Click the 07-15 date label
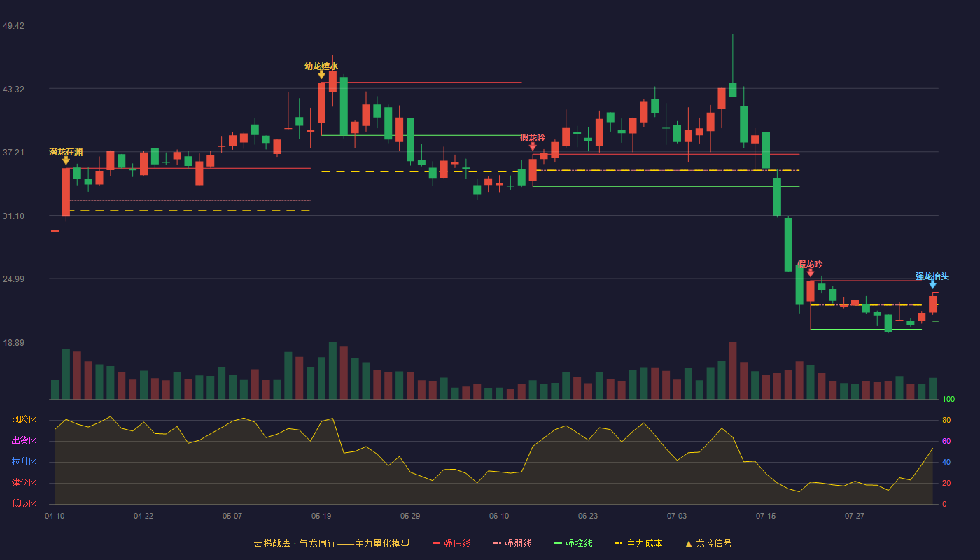980x560 pixels. pos(766,516)
